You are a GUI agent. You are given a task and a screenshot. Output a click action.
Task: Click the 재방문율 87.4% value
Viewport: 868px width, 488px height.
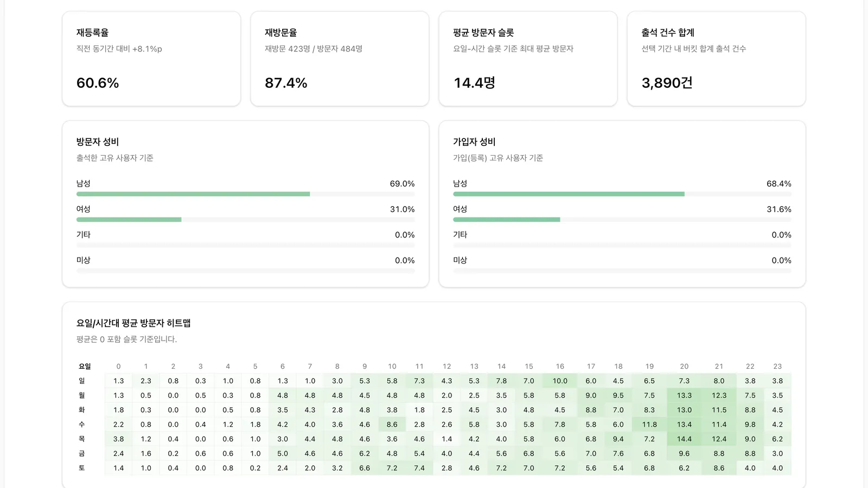(286, 83)
